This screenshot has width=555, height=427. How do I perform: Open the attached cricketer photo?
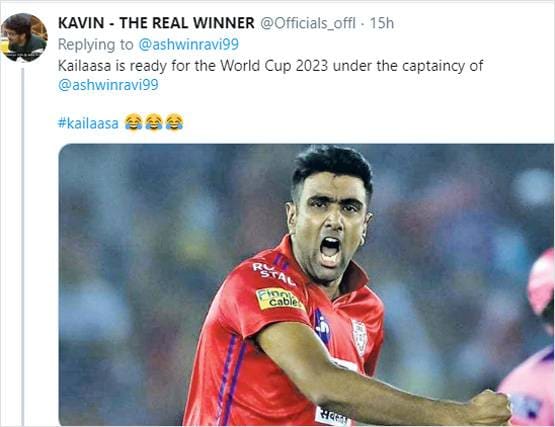pos(306,285)
